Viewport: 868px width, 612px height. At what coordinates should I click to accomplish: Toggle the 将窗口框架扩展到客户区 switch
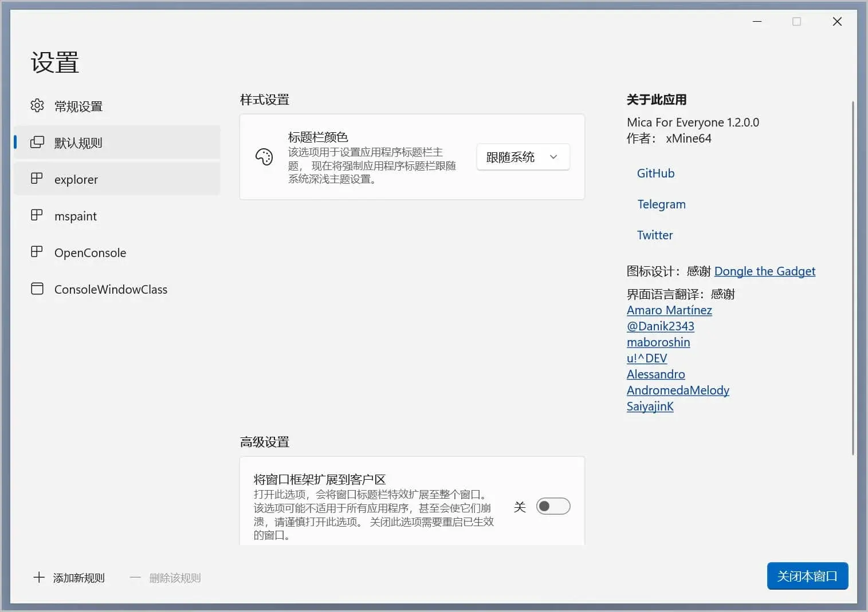coord(553,507)
